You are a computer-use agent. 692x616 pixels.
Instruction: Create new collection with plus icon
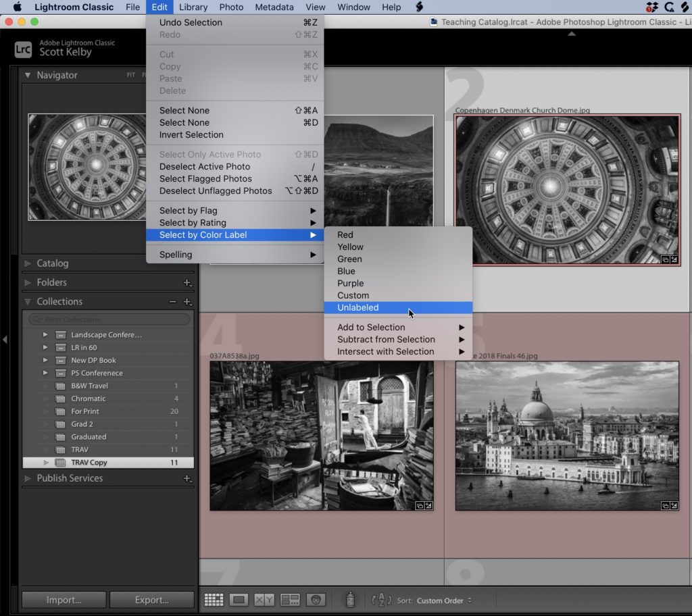pyautogui.click(x=187, y=302)
